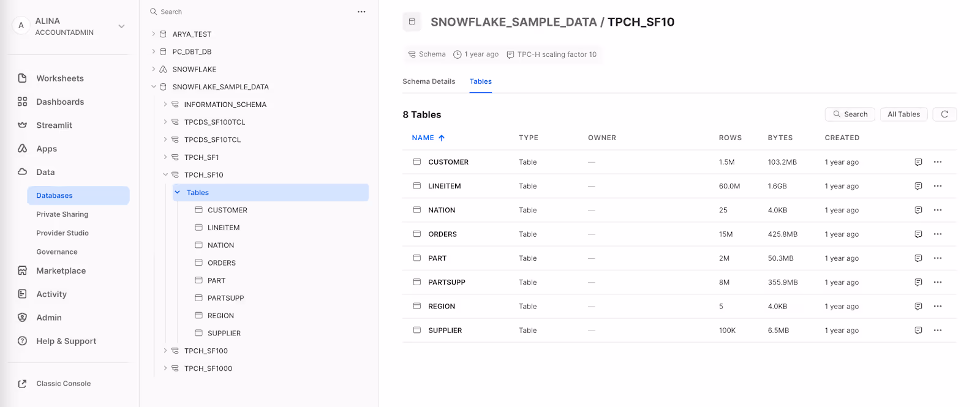The height and width of the screenshot is (407, 980).
Task: Click the Streamlit crown icon
Action: pyautogui.click(x=23, y=125)
